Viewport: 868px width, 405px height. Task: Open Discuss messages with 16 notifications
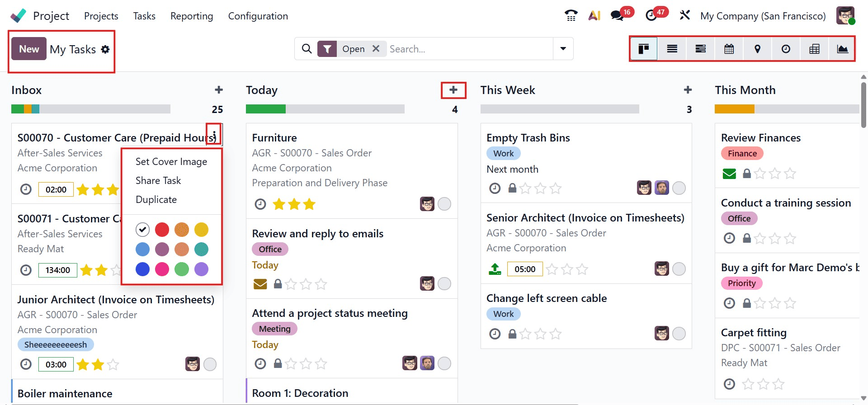[x=616, y=15]
